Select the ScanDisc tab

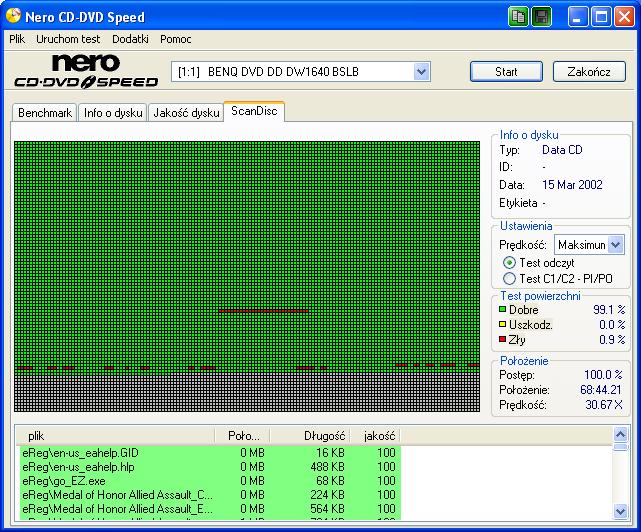tap(254, 111)
